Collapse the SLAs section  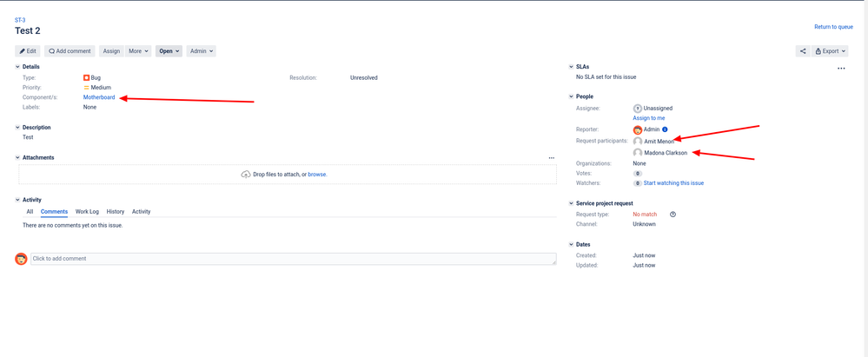[x=572, y=67]
